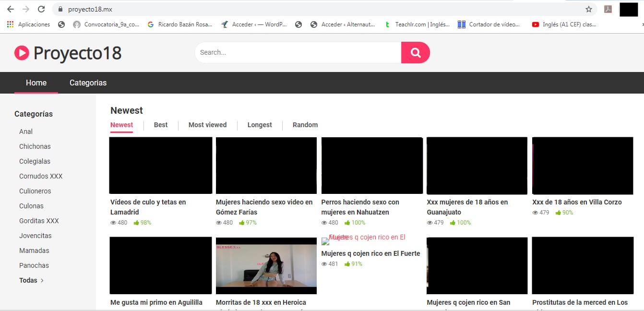644x311 pixels.
Task: Open the Ricardo Bazán Google bookmark
Action: coord(179,24)
